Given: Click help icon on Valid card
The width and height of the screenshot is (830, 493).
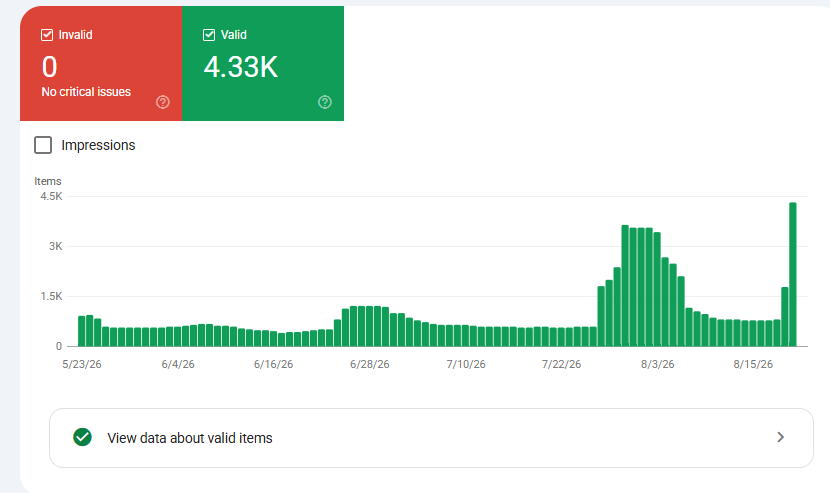Looking at the screenshot, I should (x=324, y=102).
